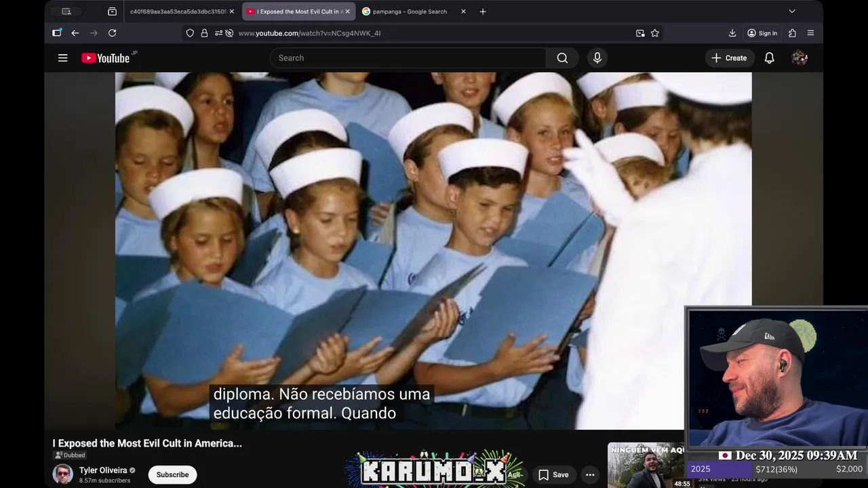Open the browser extensions icon
The height and width of the screenshot is (488, 868).
tap(792, 33)
